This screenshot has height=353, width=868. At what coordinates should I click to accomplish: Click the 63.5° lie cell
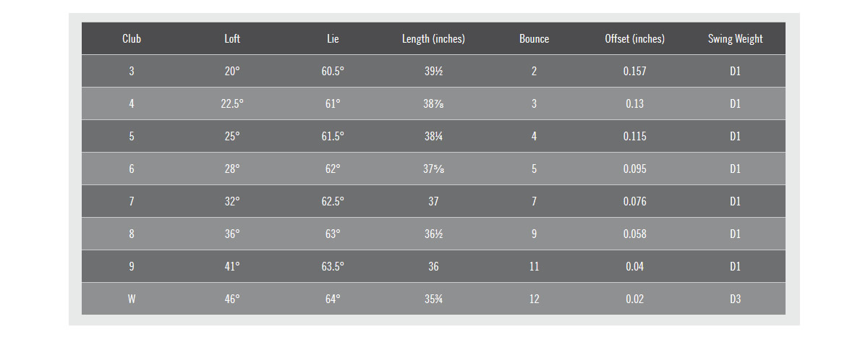coord(333,266)
